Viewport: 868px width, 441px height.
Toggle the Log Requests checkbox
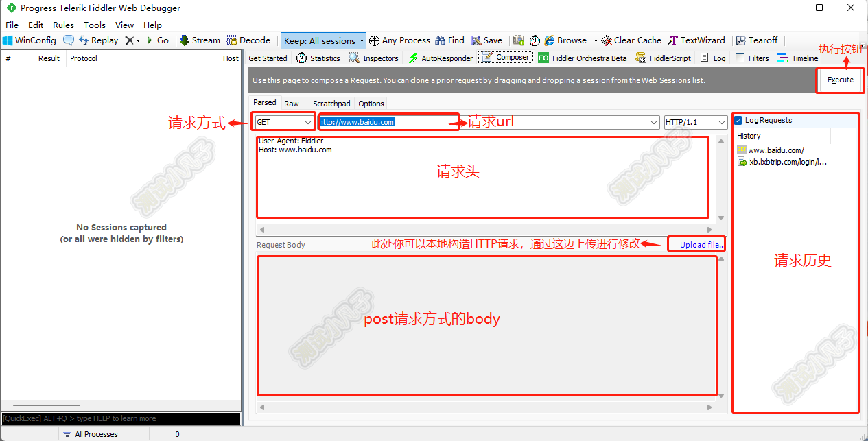click(738, 120)
